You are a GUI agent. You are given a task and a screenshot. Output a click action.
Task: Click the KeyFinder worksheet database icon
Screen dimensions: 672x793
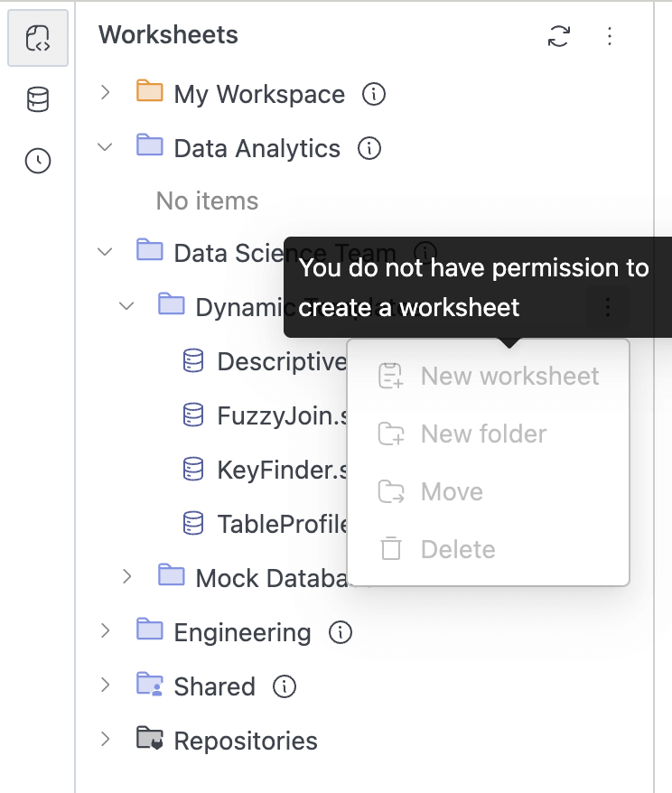(x=193, y=469)
